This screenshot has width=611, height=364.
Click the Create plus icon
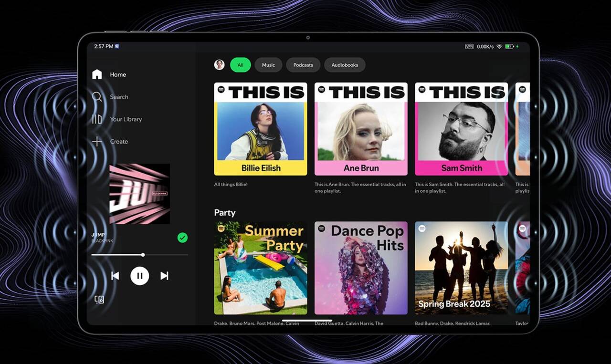click(x=97, y=142)
